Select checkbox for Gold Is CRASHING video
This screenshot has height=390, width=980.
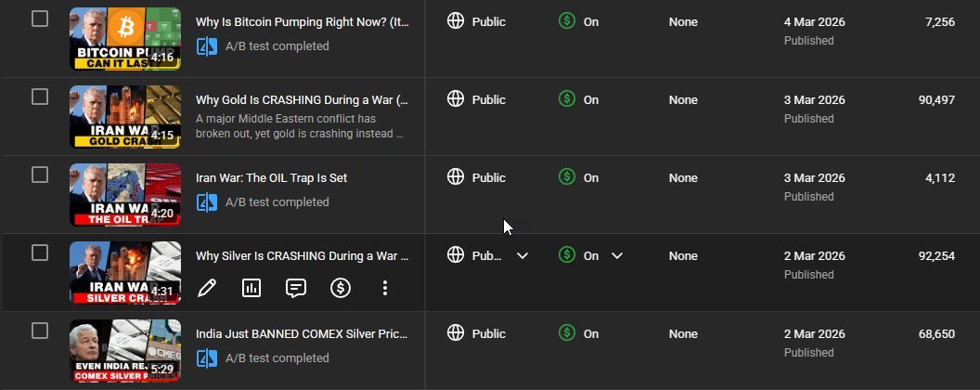click(40, 97)
